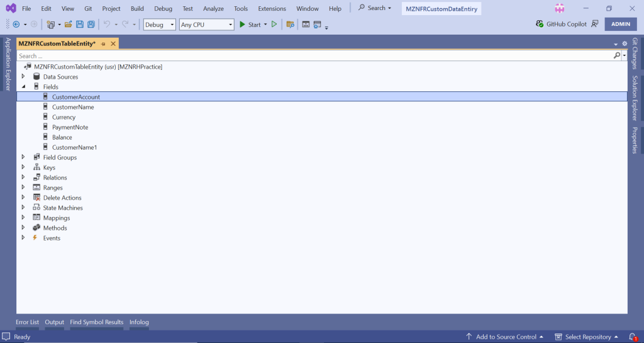The height and width of the screenshot is (343, 644).
Task: Open the Build menu
Action: coord(137,9)
